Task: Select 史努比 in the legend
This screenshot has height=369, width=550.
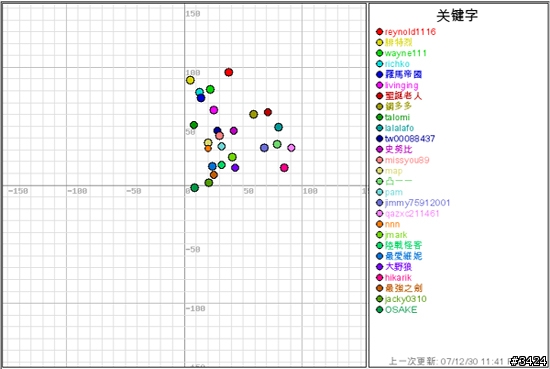Action: [394, 149]
